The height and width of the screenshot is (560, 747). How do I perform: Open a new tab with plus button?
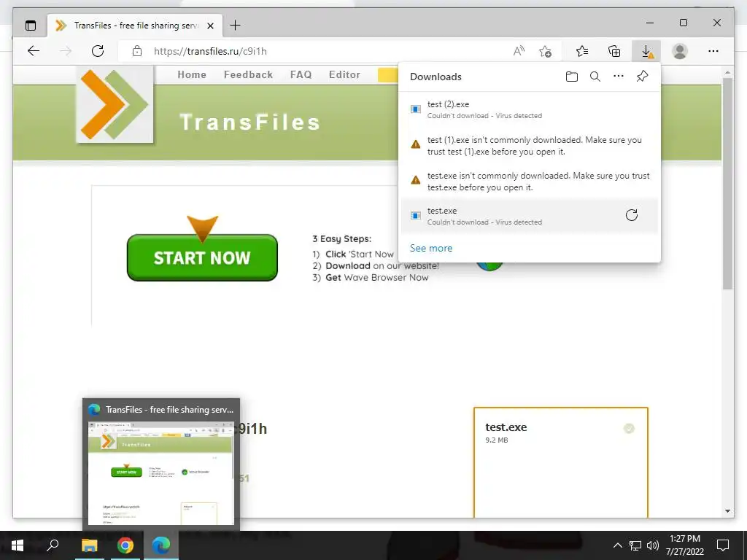(236, 26)
